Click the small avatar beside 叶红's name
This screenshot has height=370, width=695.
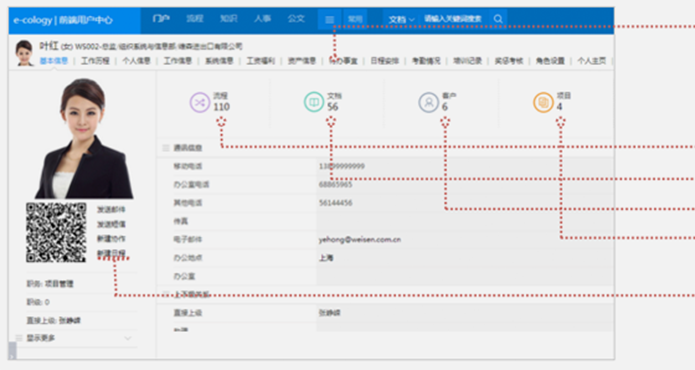coord(24,53)
